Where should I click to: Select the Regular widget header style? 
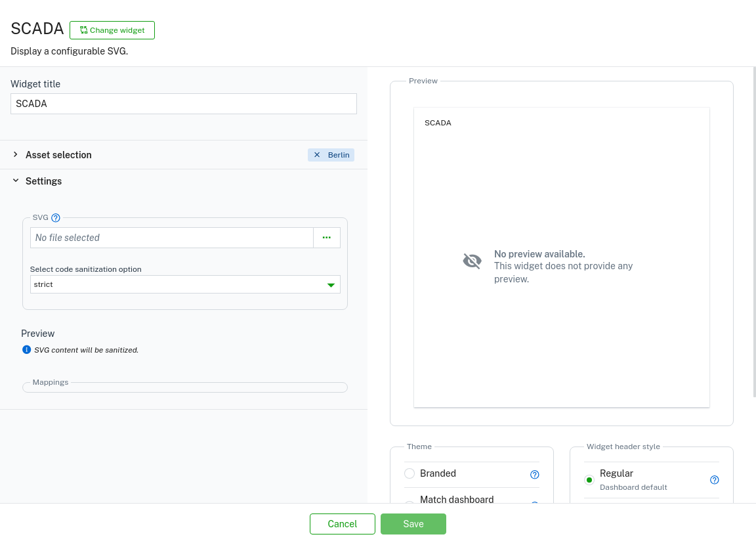click(x=589, y=480)
